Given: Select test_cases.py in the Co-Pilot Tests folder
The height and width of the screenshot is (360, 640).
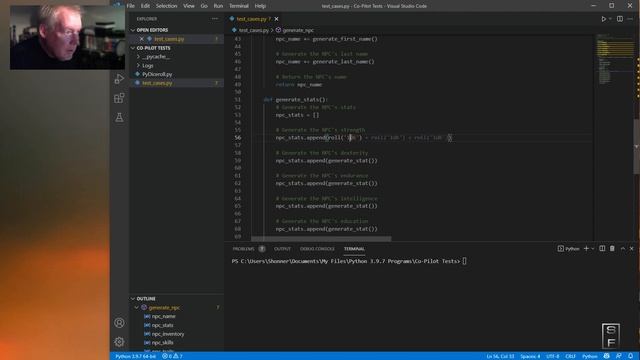Looking at the screenshot, I should [157, 83].
